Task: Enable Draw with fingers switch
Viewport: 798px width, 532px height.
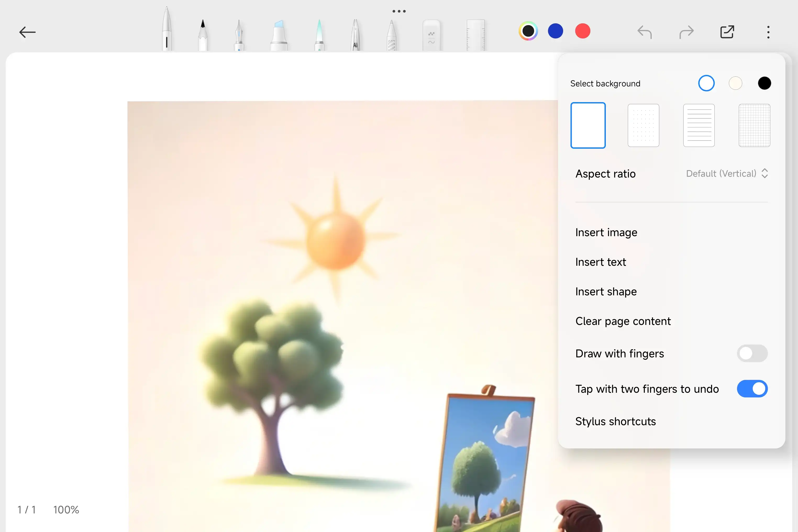Action: coord(752,353)
